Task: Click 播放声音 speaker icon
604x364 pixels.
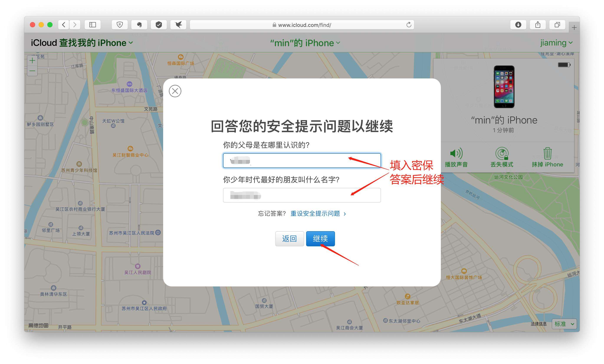Action: pyautogui.click(x=456, y=154)
